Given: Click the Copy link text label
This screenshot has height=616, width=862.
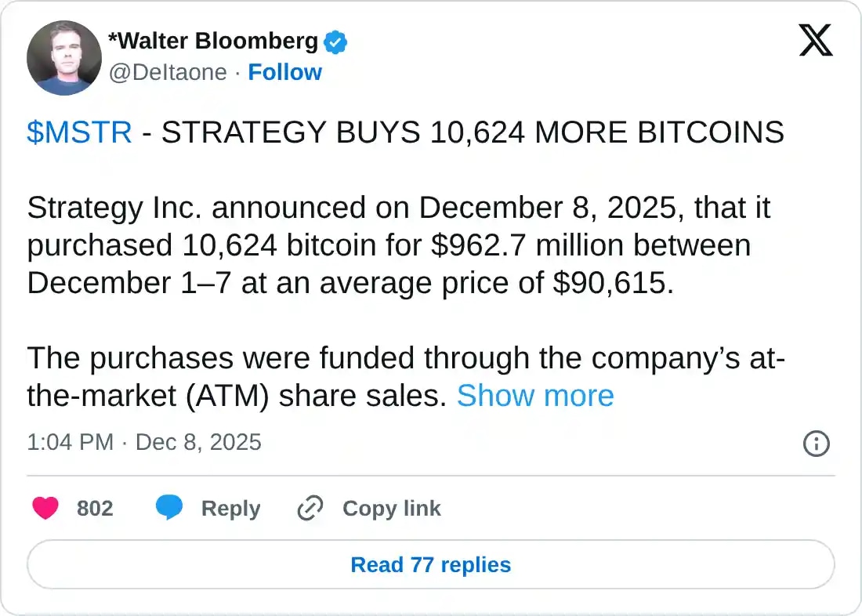Looking at the screenshot, I should coord(391,508).
